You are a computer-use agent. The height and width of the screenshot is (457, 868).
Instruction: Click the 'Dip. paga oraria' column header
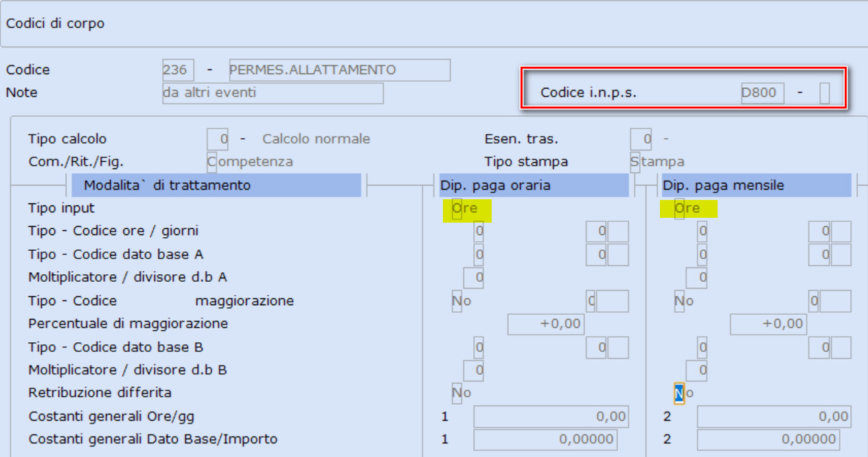[534, 186]
